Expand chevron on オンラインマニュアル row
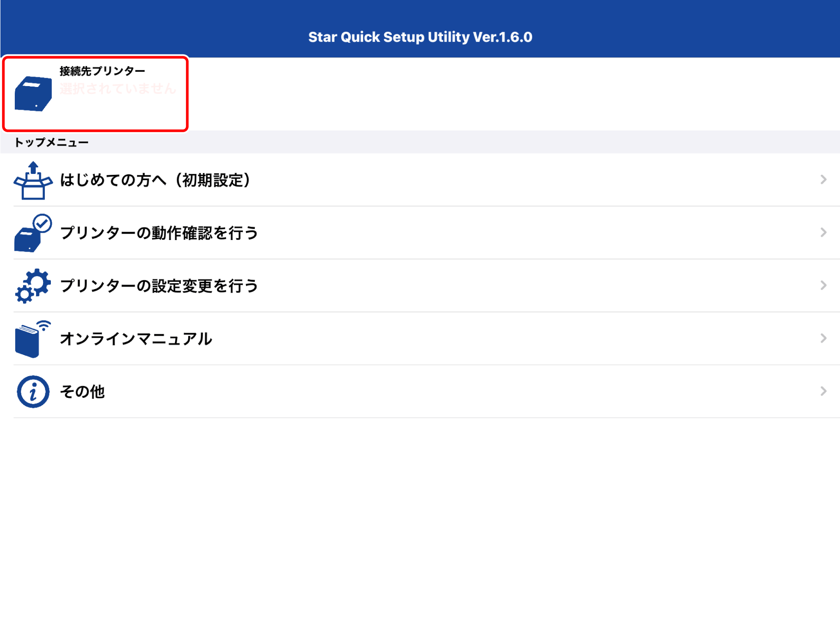The width and height of the screenshot is (840, 630). 823,338
